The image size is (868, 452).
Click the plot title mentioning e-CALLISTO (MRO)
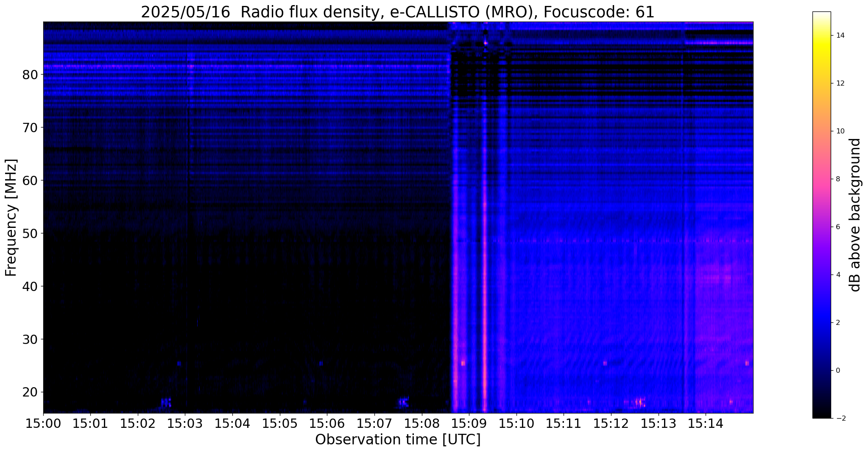tap(398, 12)
